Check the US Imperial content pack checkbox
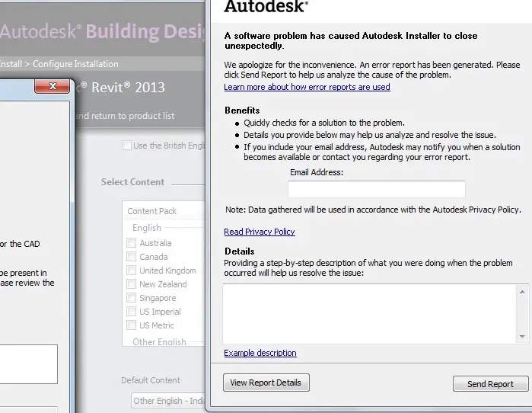 (x=131, y=312)
